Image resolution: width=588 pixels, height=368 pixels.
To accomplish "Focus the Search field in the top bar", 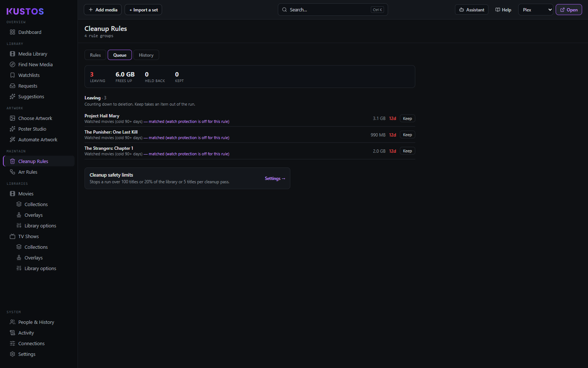I will pyautogui.click(x=333, y=10).
